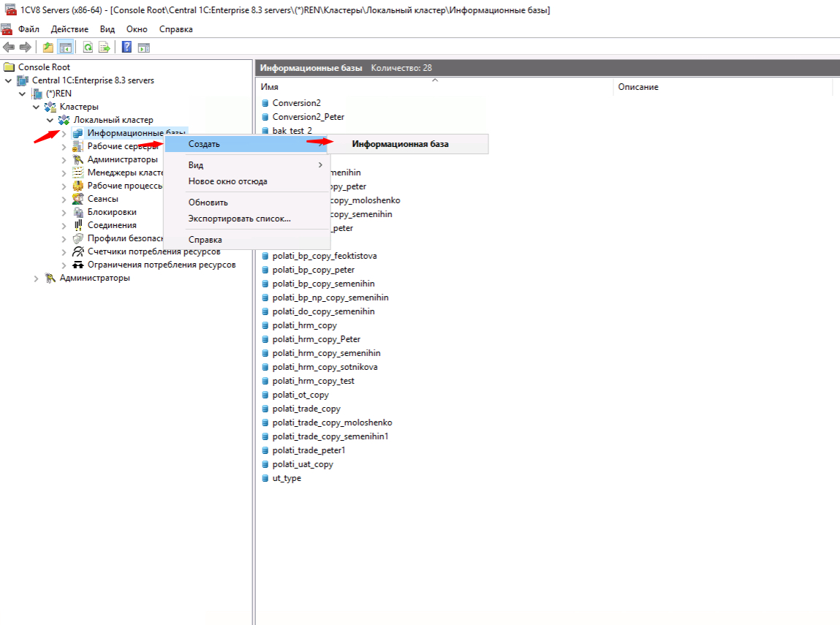Collapse the Локальный кластер node
Viewport: 840px width, 625px height.
[x=50, y=120]
